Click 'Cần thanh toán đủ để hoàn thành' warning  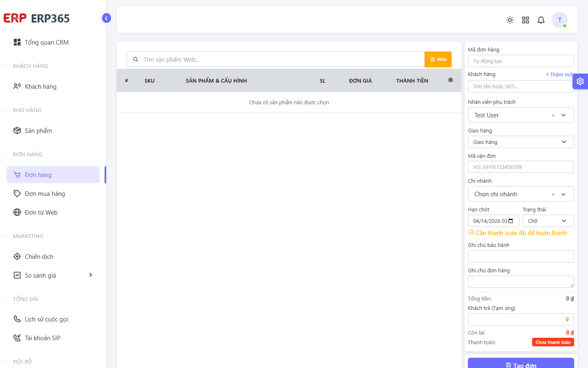click(518, 233)
